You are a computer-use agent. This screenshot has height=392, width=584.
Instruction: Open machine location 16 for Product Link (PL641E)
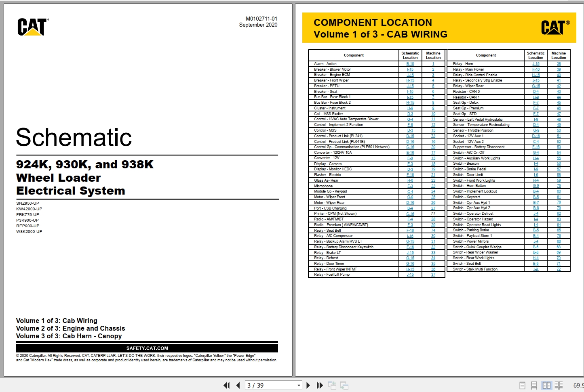point(433,142)
